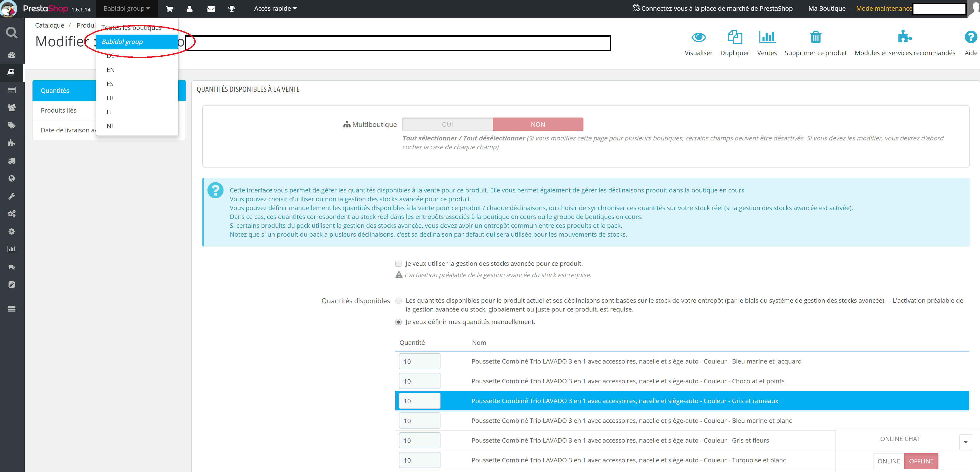This screenshot has height=472, width=980.
Task: Click the OFFLINE chat status button
Action: coord(921,461)
